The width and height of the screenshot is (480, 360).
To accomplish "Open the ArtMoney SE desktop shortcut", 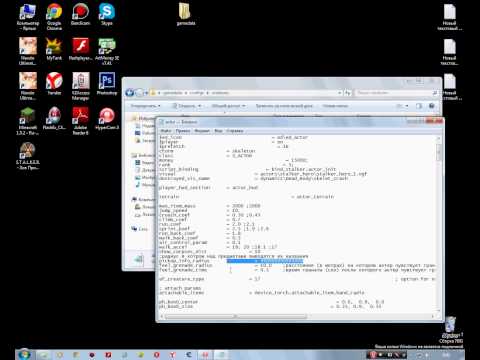I will coord(107,51).
